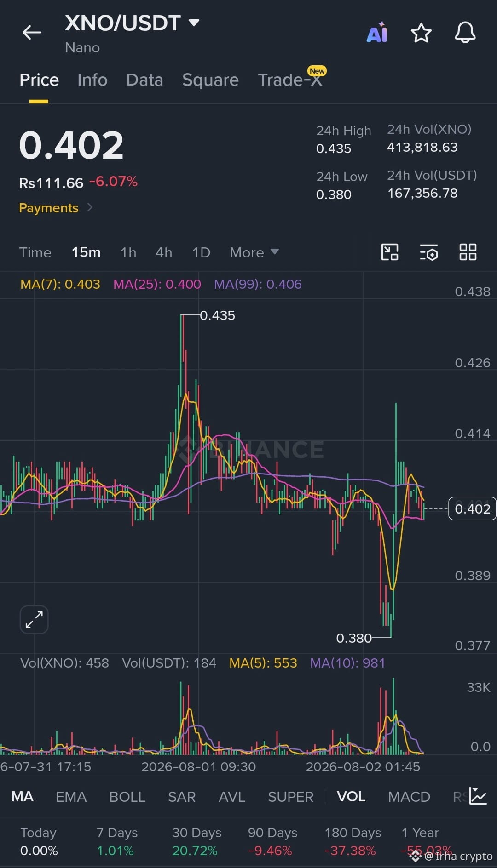Image resolution: width=497 pixels, height=868 pixels.
Task: Click the current price label 0.402 on axis
Action: (x=472, y=508)
